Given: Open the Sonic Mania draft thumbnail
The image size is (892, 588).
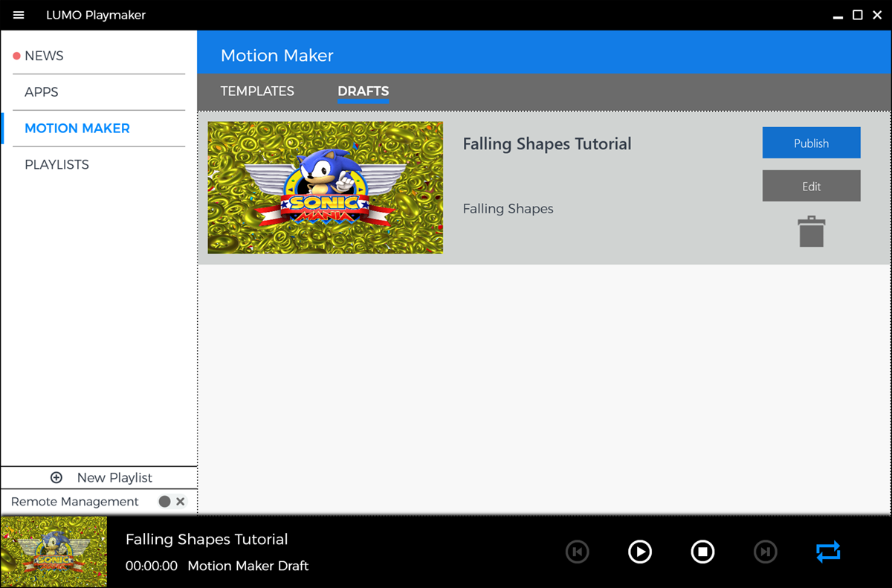Looking at the screenshot, I should pos(325,187).
